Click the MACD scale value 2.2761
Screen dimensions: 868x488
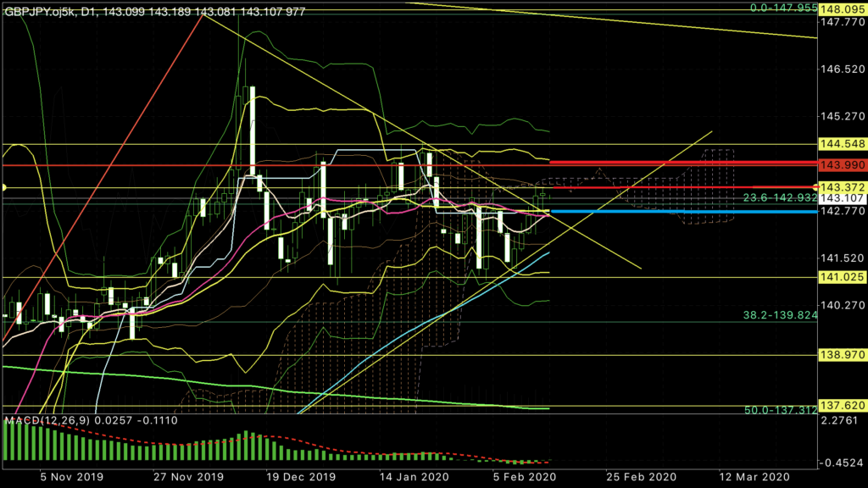[839, 420]
